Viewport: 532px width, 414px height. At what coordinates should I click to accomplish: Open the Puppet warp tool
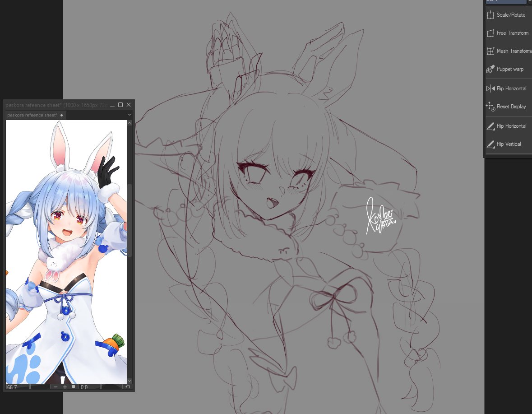(x=508, y=69)
